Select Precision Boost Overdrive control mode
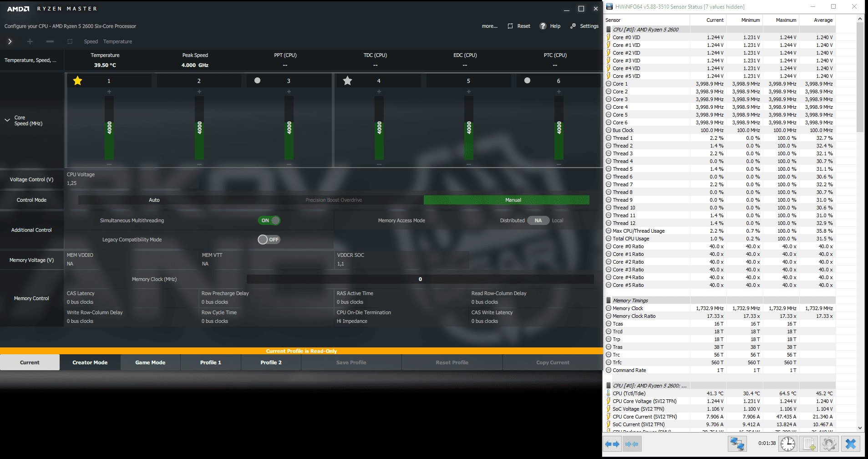Image resolution: width=868 pixels, height=459 pixels. [334, 200]
